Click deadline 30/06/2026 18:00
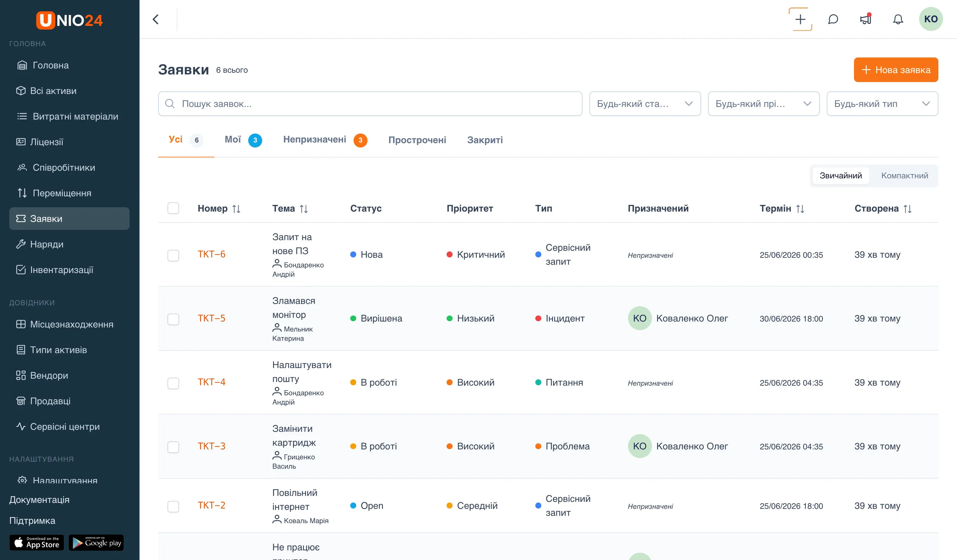 (x=791, y=319)
